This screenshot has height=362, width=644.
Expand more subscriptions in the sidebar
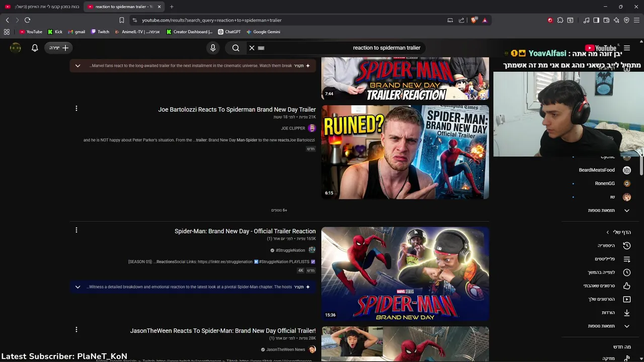[x=609, y=210]
